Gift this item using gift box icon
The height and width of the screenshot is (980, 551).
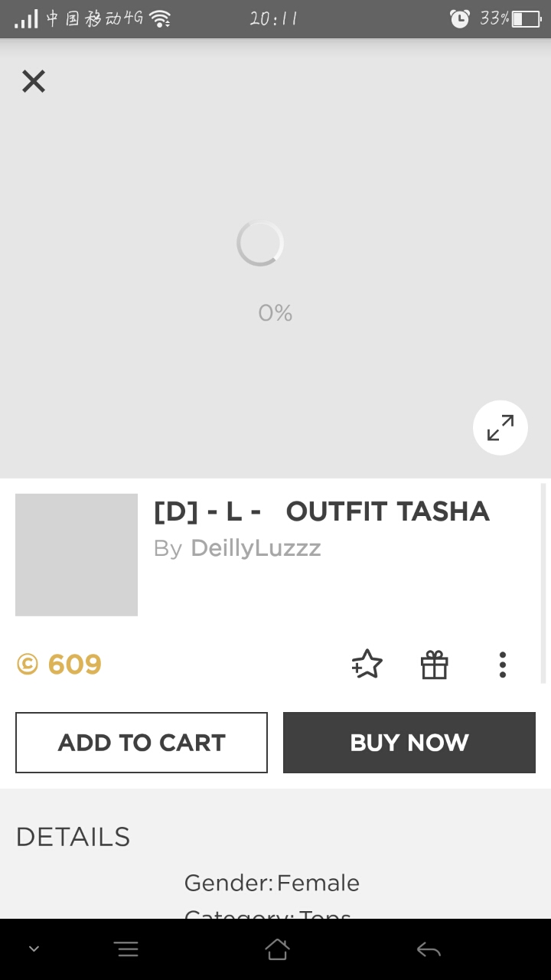(x=434, y=665)
